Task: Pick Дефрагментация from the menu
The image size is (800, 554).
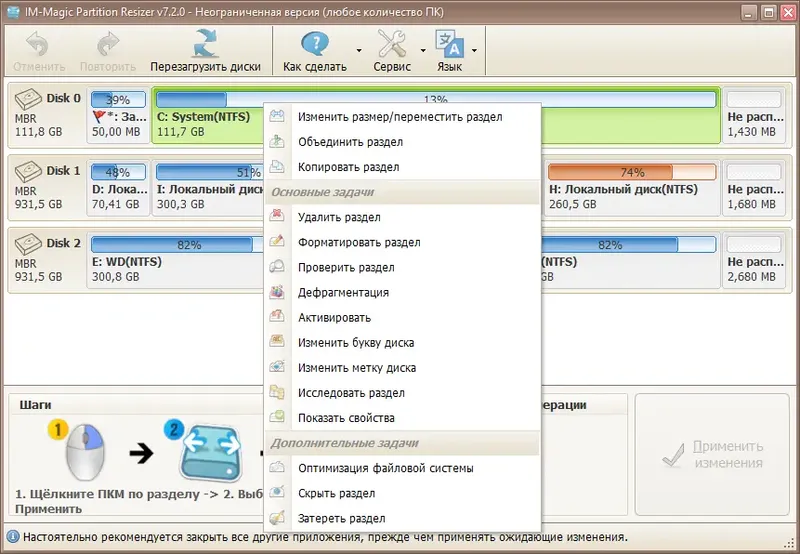Action: tap(402, 292)
